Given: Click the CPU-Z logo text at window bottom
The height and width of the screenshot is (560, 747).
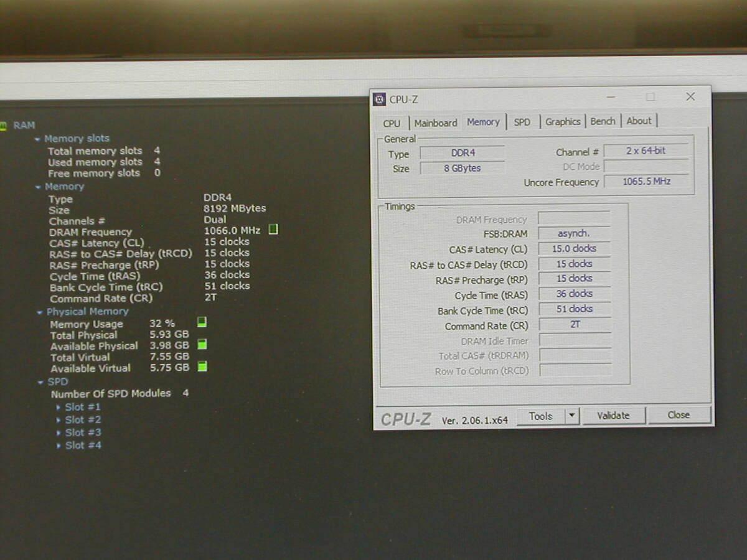Looking at the screenshot, I should click(406, 419).
